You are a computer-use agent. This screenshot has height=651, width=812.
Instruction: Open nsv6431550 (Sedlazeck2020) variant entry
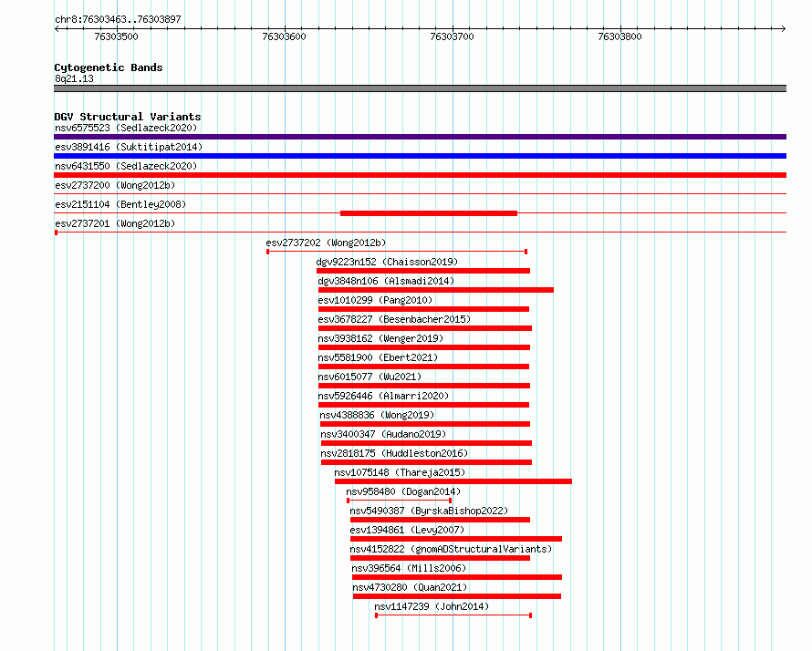126,166
